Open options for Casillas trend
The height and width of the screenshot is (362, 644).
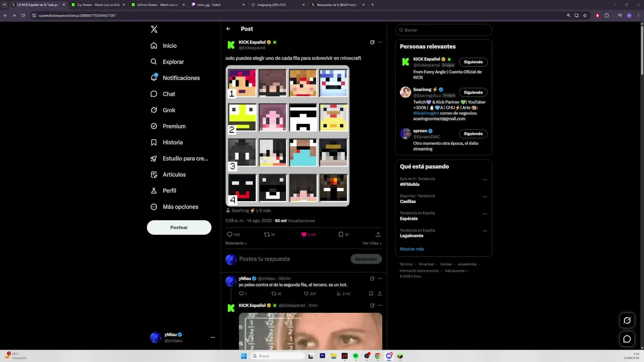485,197
